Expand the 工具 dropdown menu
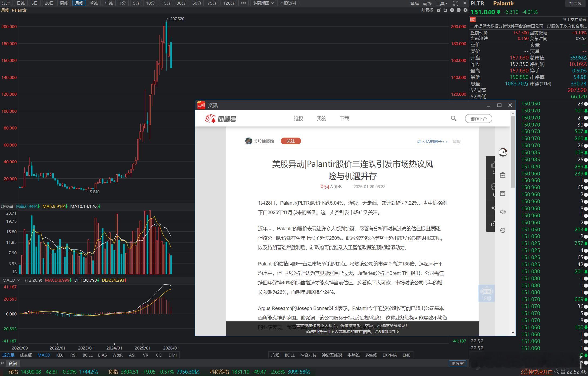This screenshot has width=588, height=376. (x=442, y=3)
